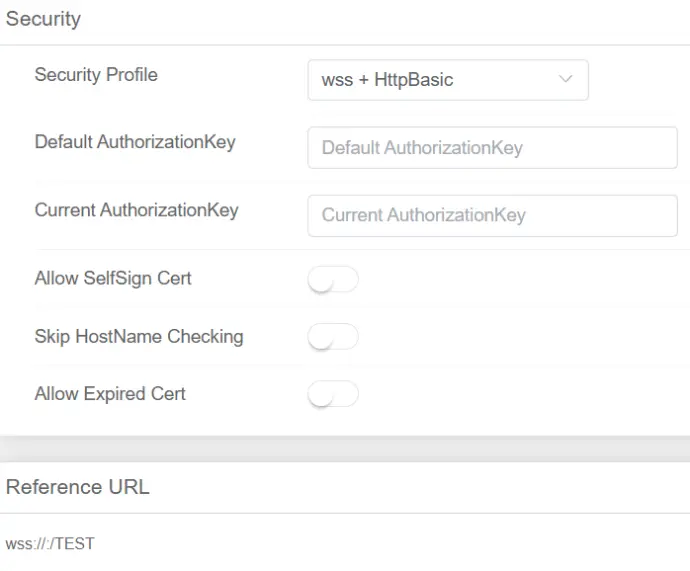
Task: Click the wss + HttpBasic selected value
Action: (387, 80)
